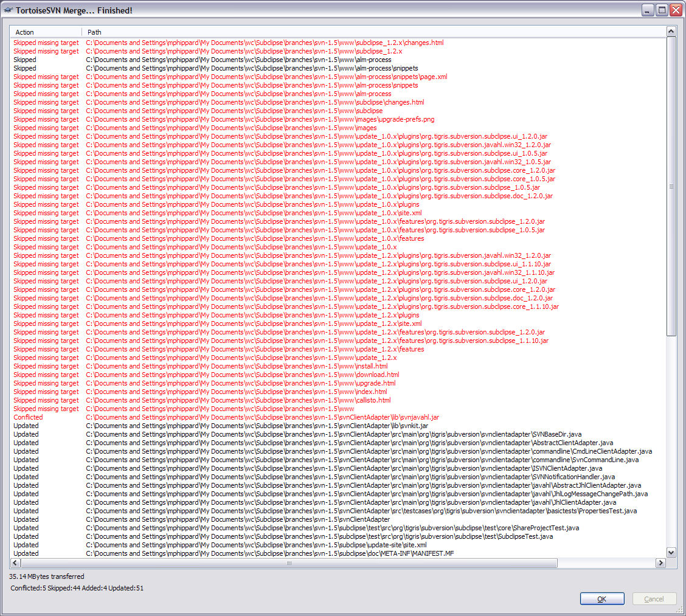This screenshot has width=686, height=616.
Task: Select the row for images\upgrade-prefs.png
Action: pos(338,119)
